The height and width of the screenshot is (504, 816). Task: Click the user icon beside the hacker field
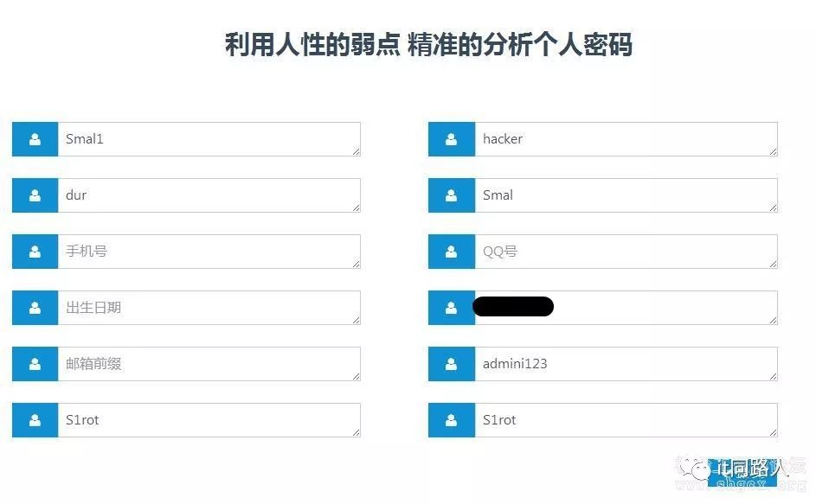pyautogui.click(x=451, y=139)
